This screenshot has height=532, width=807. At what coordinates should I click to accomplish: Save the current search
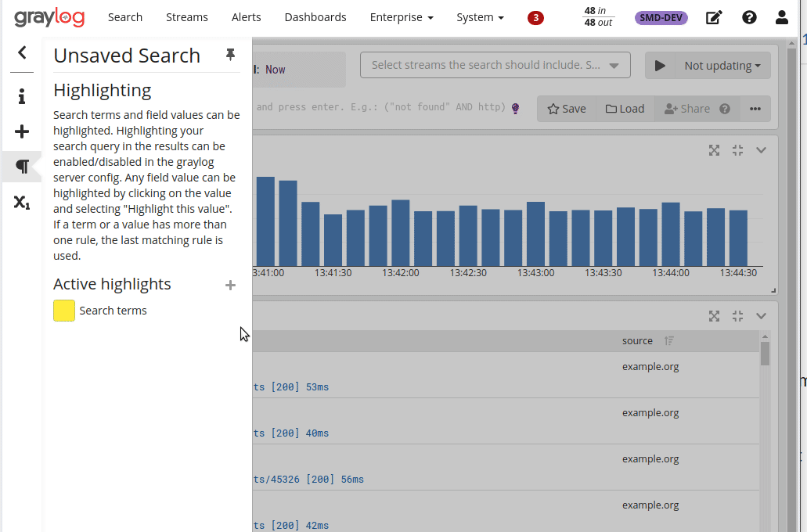pos(567,109)
